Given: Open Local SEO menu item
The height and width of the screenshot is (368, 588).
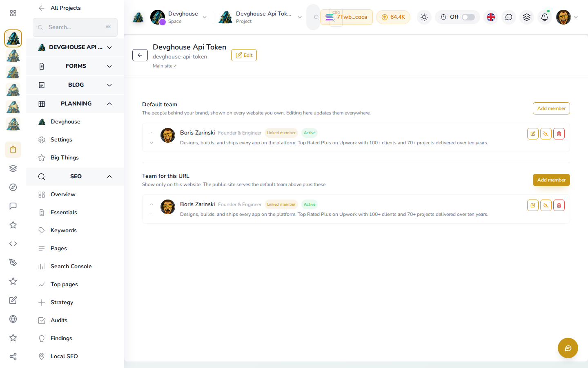Looking at the screenshot, I should pyautogui.click(x=75, y=357).
